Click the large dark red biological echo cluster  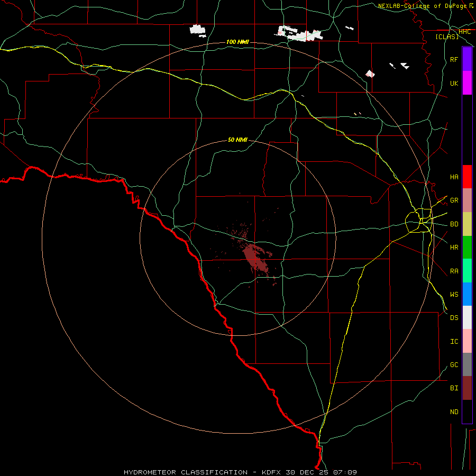tap(256, 258)
